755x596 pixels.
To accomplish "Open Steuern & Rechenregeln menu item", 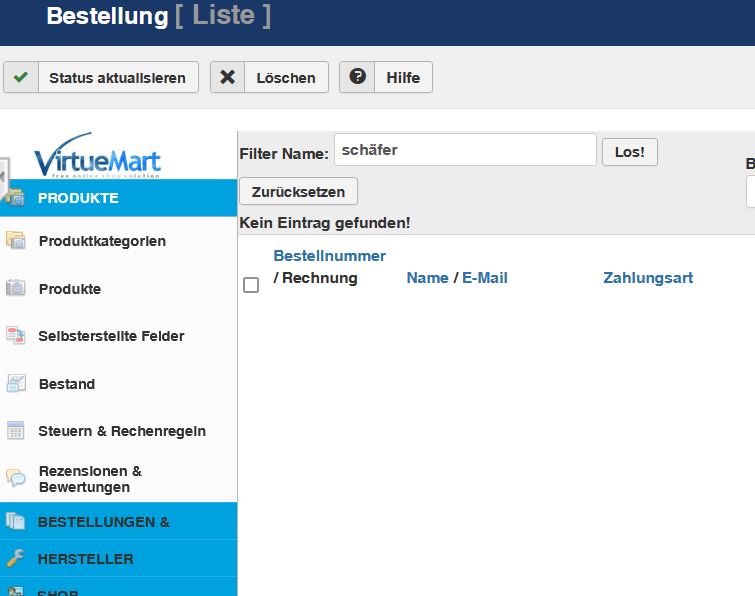I will click(122, 431).
